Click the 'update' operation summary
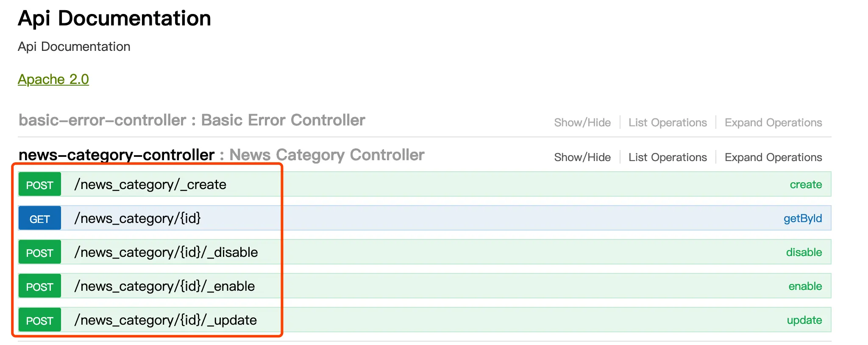 coord(804,320)
